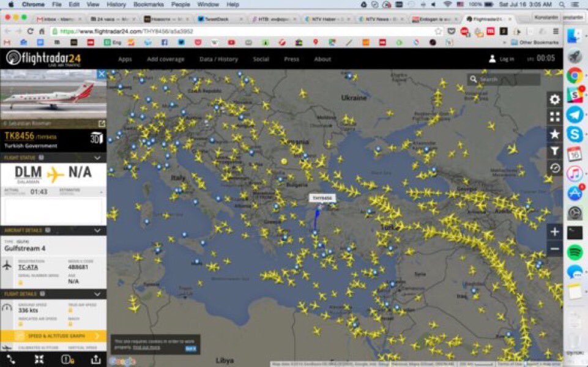
Task: Open the TC-ATA registration link
Action: [28, 267]
